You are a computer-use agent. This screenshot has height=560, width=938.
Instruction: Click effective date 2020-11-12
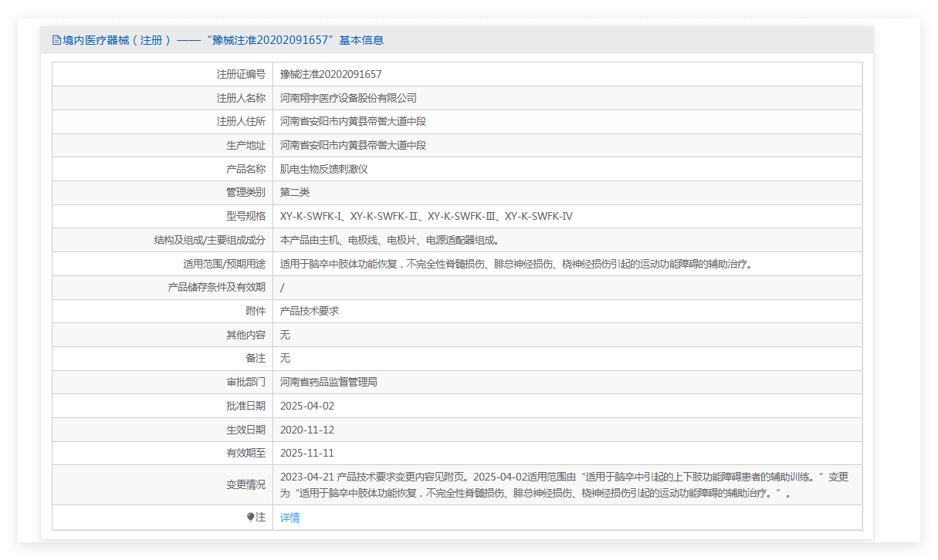(x=307, y=430)
